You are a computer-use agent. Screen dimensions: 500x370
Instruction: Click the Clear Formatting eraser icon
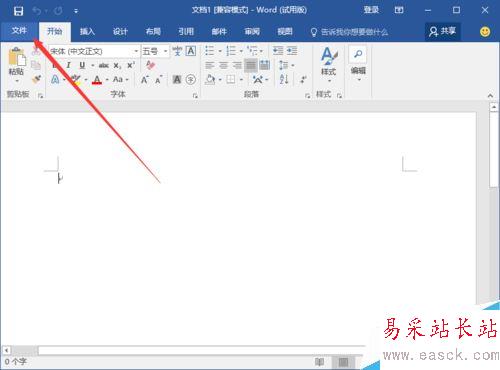150,65
